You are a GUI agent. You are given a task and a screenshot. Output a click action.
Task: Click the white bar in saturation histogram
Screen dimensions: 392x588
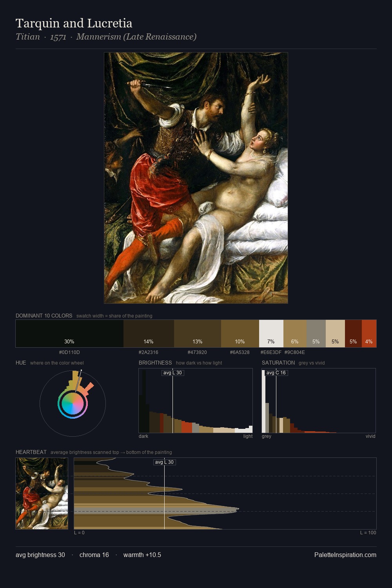click(x=263, y=401)
